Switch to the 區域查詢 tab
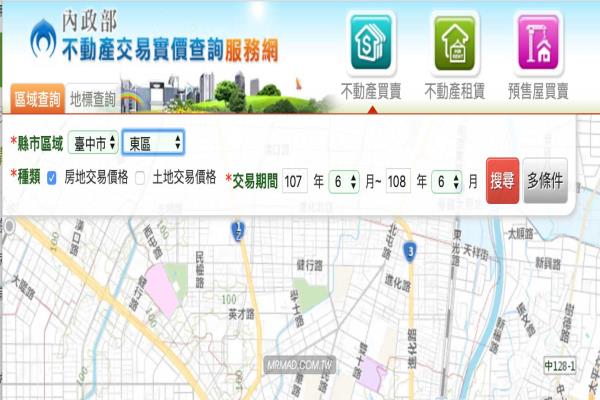The width and height of the screenshot is (600, 400). click(x=38, y=99)
